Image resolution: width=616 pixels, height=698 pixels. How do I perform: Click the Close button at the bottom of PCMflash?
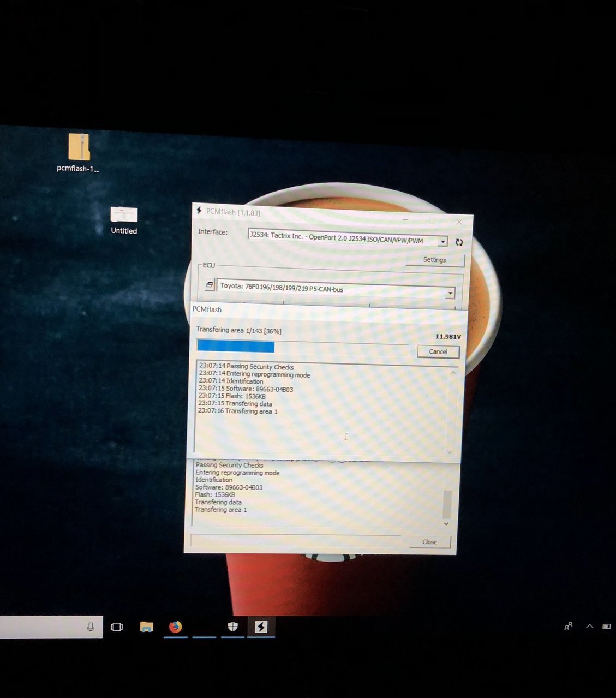(429, 542)
